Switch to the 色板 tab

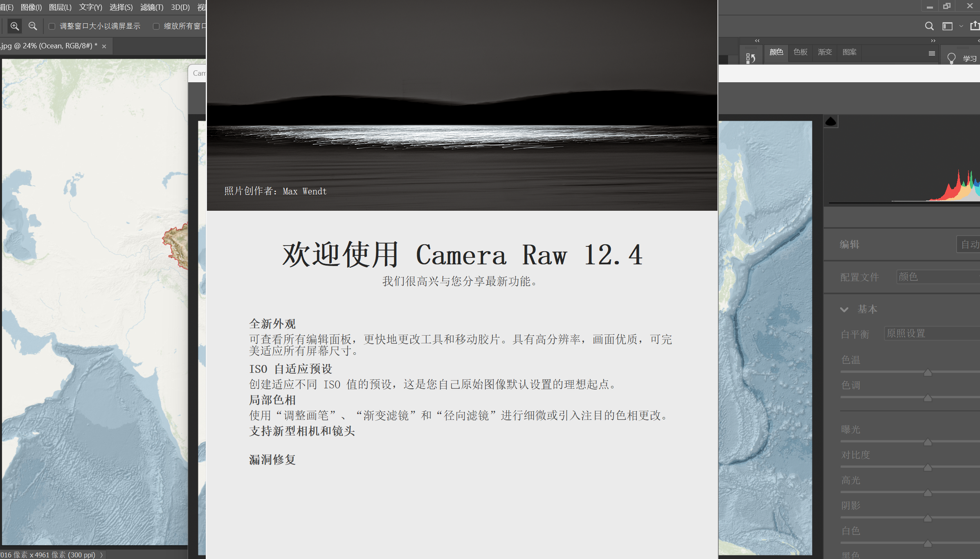[800, 52]
